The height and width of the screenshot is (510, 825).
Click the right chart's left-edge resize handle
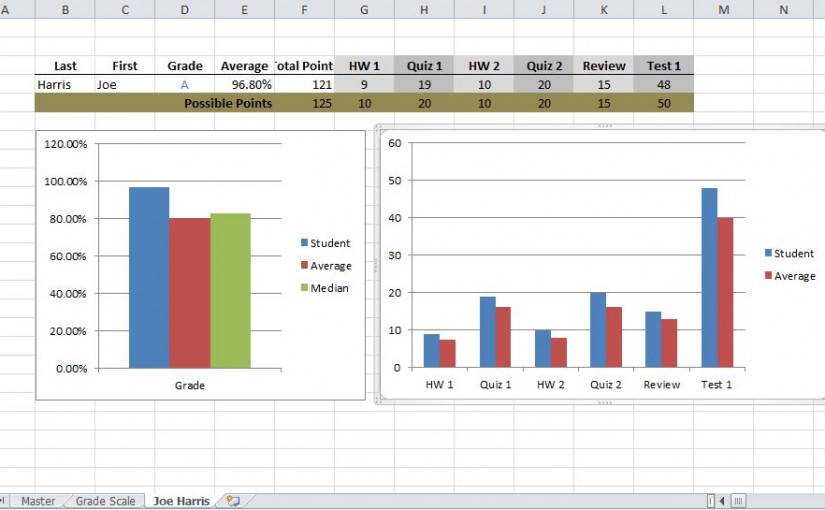click(x=377, y=264)
